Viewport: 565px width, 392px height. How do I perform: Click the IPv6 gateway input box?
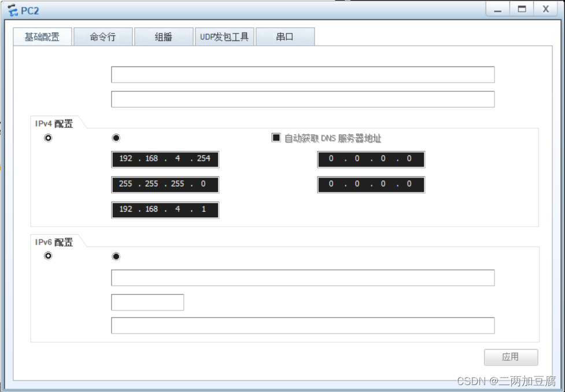(302, 325)
